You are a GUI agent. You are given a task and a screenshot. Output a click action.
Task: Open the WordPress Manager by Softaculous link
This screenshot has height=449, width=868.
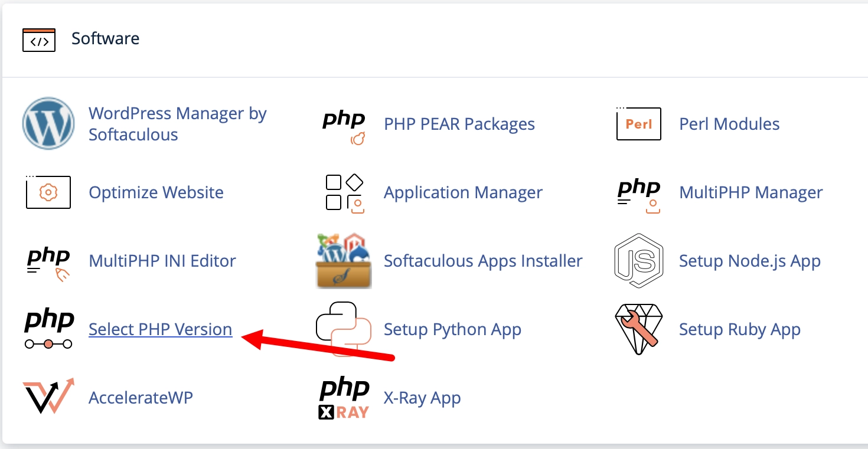pyautogui.click(x=178, y=124)
